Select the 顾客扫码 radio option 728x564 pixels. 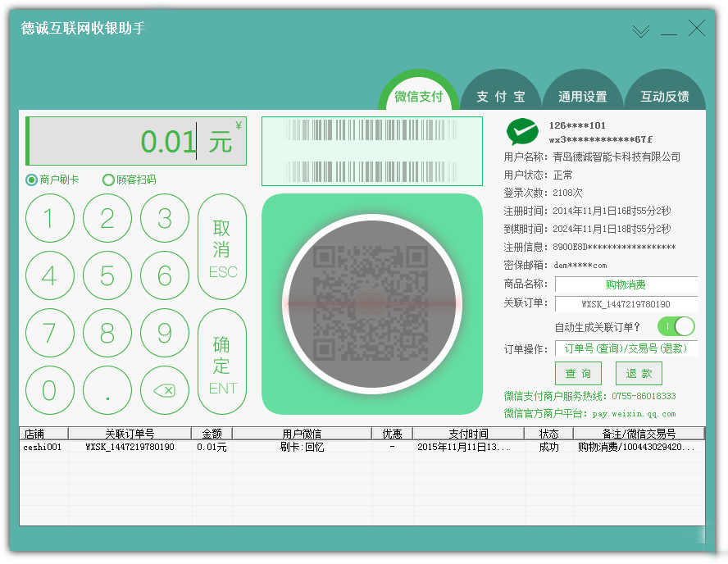[x=108, y=180]
